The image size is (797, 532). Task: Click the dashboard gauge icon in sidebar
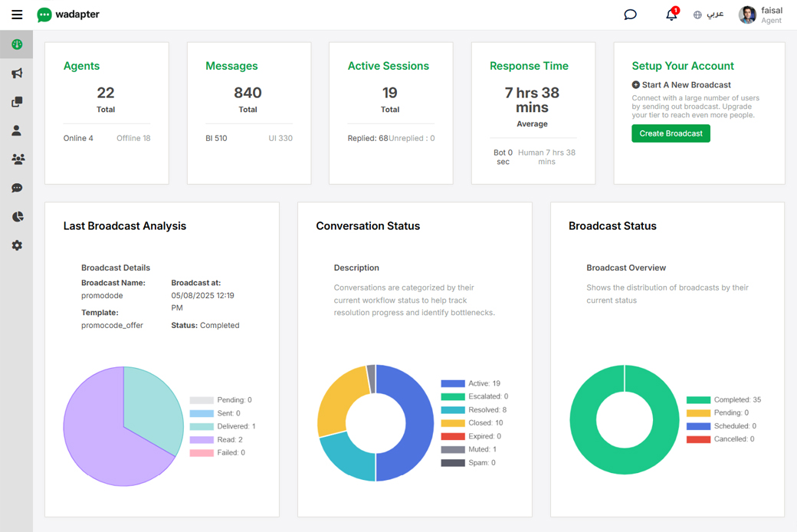click(17, 44)
